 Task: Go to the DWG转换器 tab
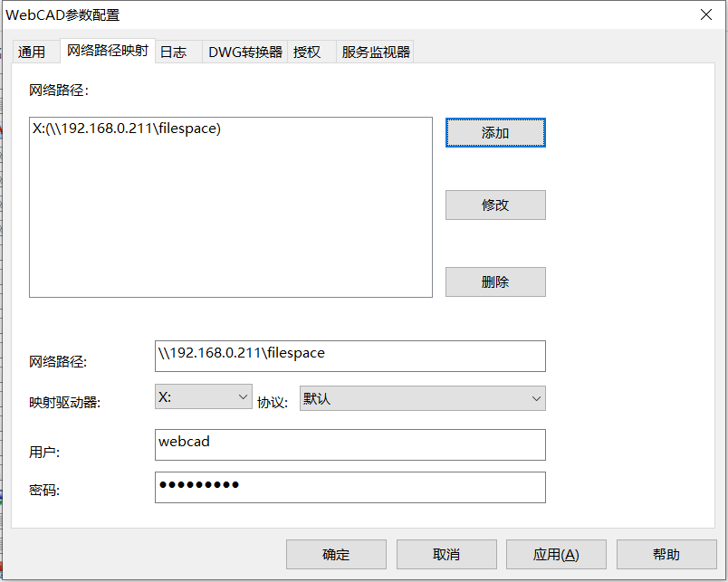(245, 52)
